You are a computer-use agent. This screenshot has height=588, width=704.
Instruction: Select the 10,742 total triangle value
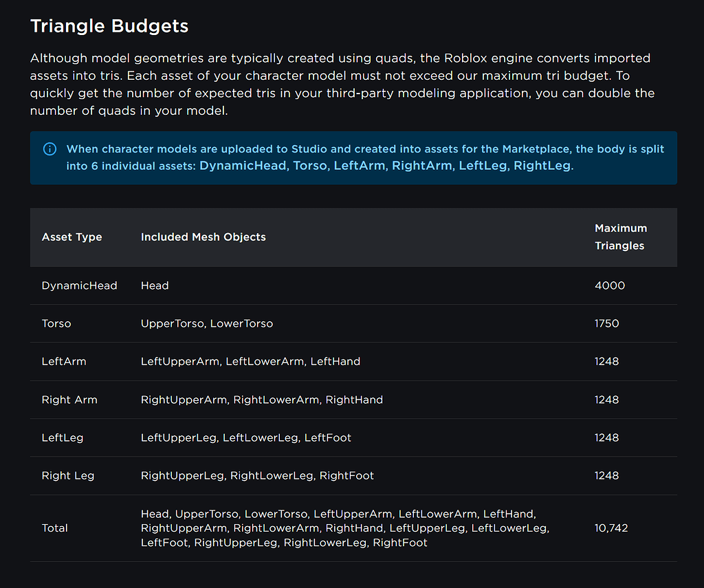point(610,528)
